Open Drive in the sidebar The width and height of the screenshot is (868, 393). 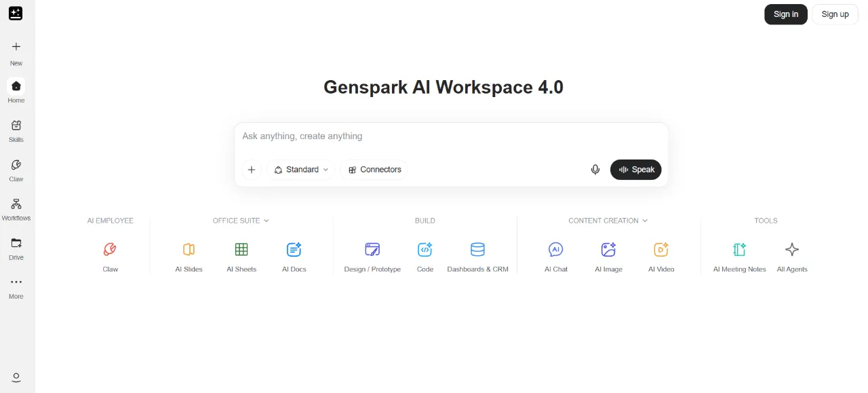[x=16, y=248]
